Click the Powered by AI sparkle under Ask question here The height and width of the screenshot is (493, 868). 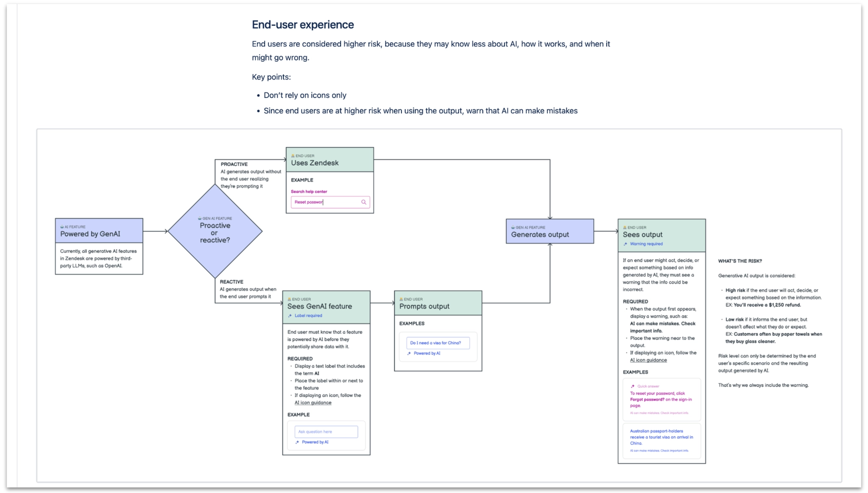297,442
